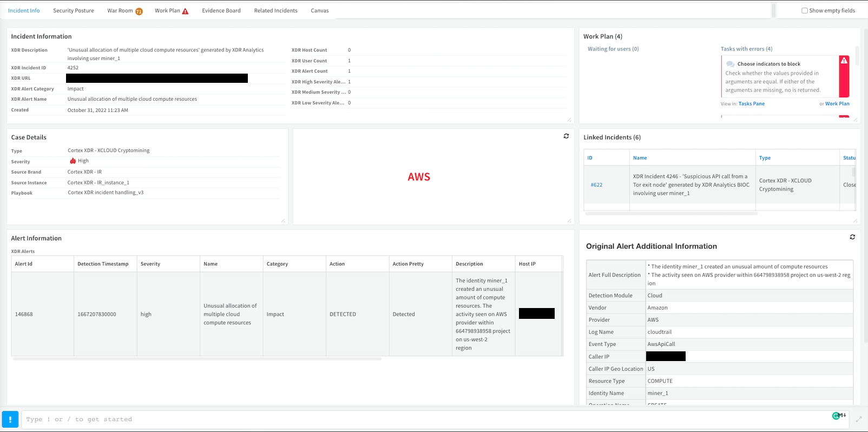This screenshot has height=432, width=868.
Task: Open the Incident Info tab
Action: click(x=24, y=11)
